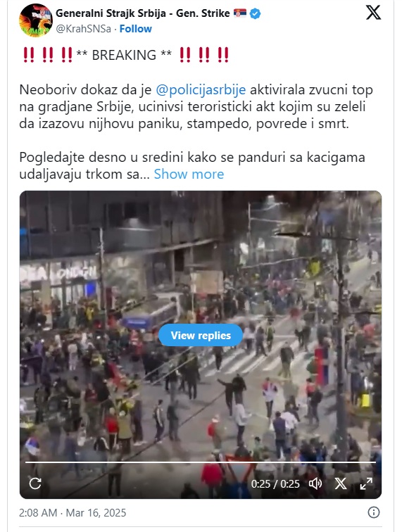Screen dimensions: 402x532
Task: Open the @KrahSNSa handle
Action: coord(83,29)
